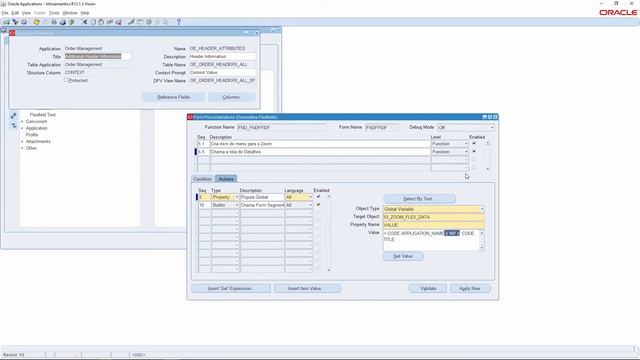Viewport: 640px width, 360px height.
Task: Click the Folder Tools toolbar icon
Action: tap(166, 22)
